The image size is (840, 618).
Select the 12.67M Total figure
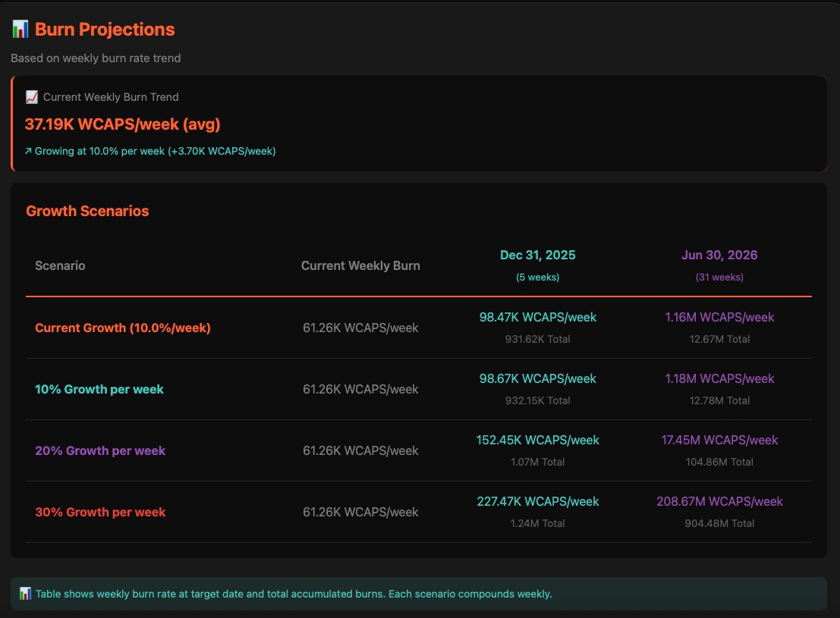(719, 339)
